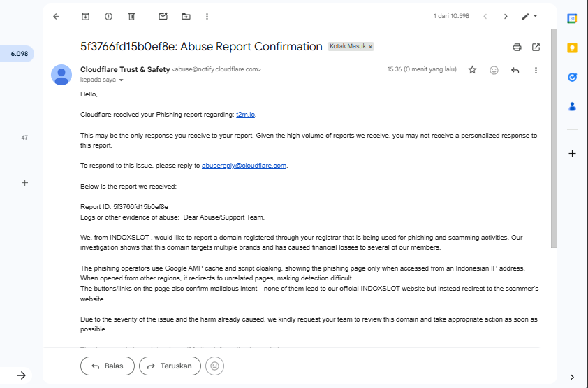Remove the Kotak Masuk label
The width and height of the screenshot is (588, 388).
pos(371,47)
